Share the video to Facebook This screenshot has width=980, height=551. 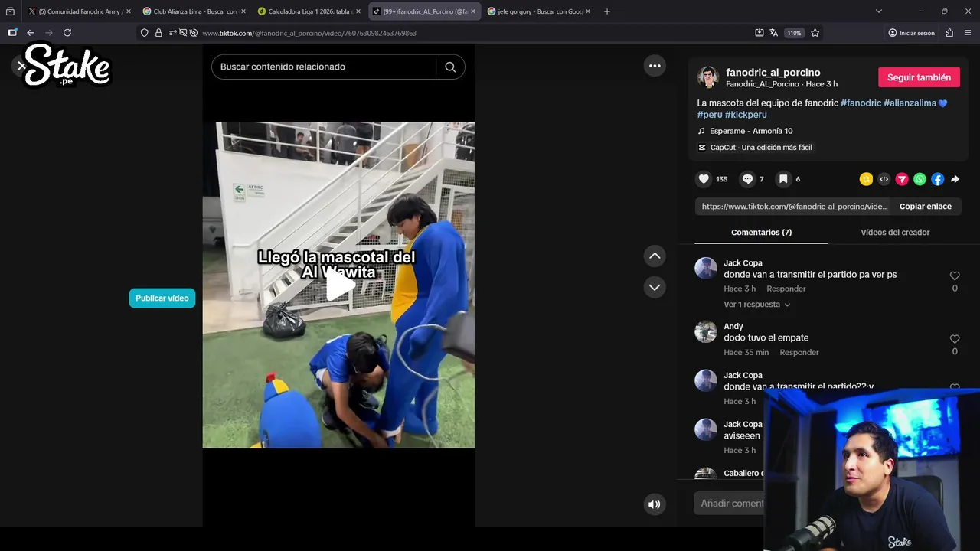[937, 179]
